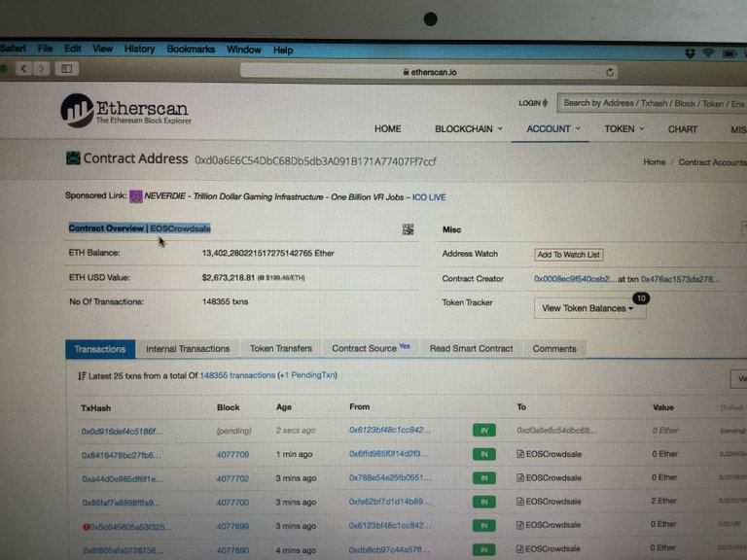Click the Home breadcrumb link

[654, 162]
